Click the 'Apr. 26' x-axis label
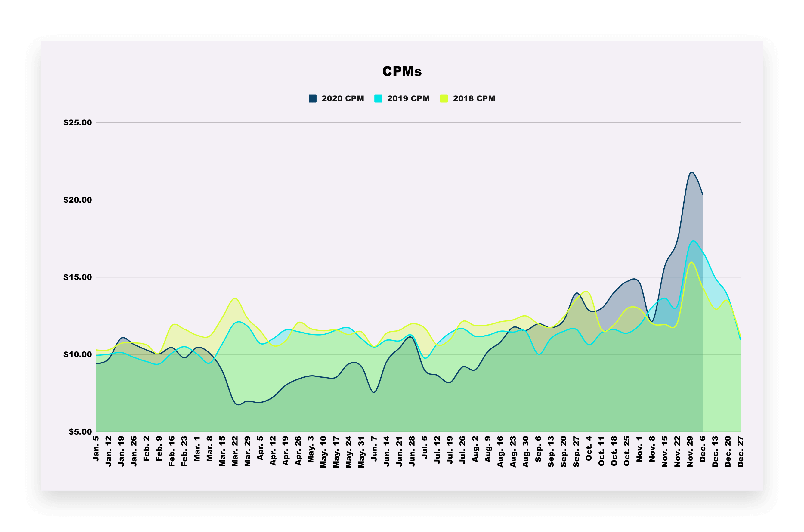 point(298,451)
